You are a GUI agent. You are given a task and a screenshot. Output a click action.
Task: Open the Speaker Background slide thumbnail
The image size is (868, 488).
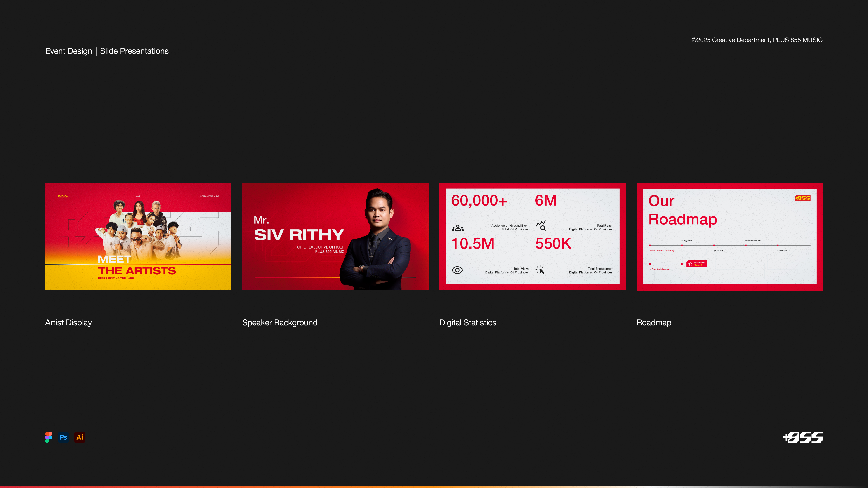[335, 236]
